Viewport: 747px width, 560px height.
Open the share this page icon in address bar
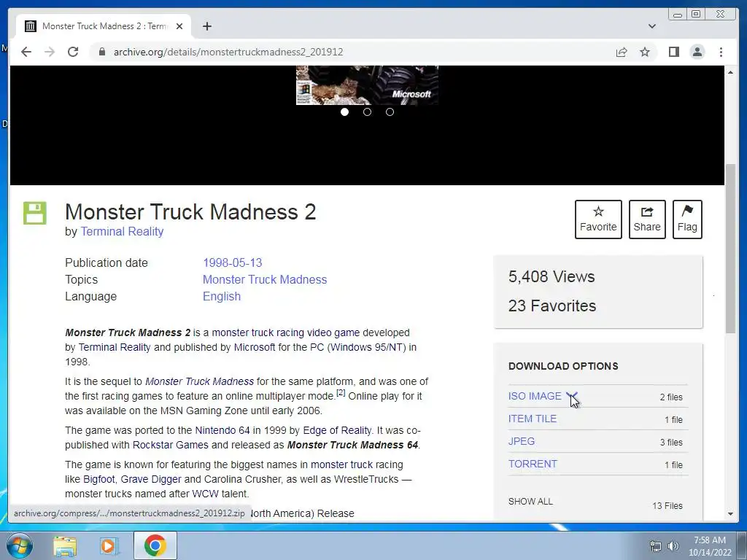pos(622,52)
